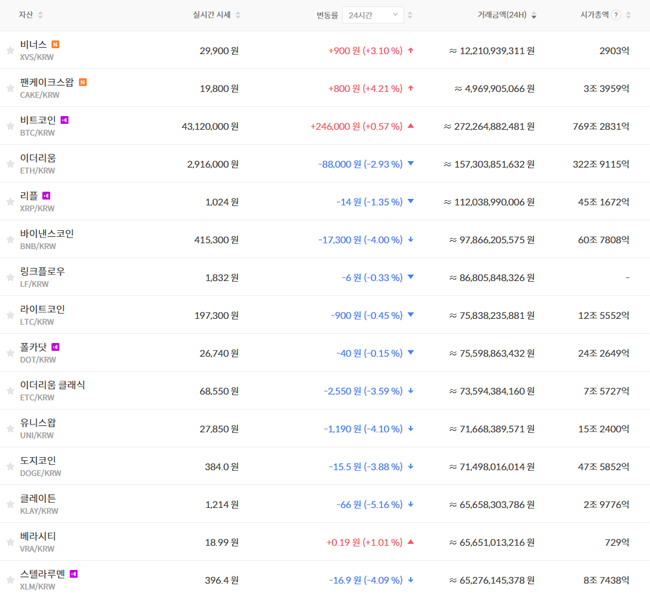Click the -6 원 (-0.33 %) change value
The width and height of the screenshot is (650, 596).
point(372,278)
